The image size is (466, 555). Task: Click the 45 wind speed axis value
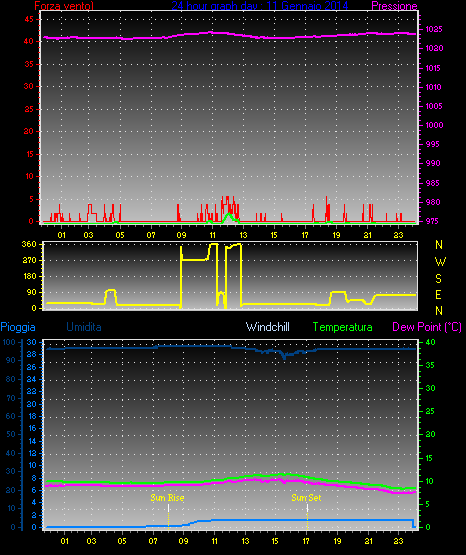pos(29,19)
